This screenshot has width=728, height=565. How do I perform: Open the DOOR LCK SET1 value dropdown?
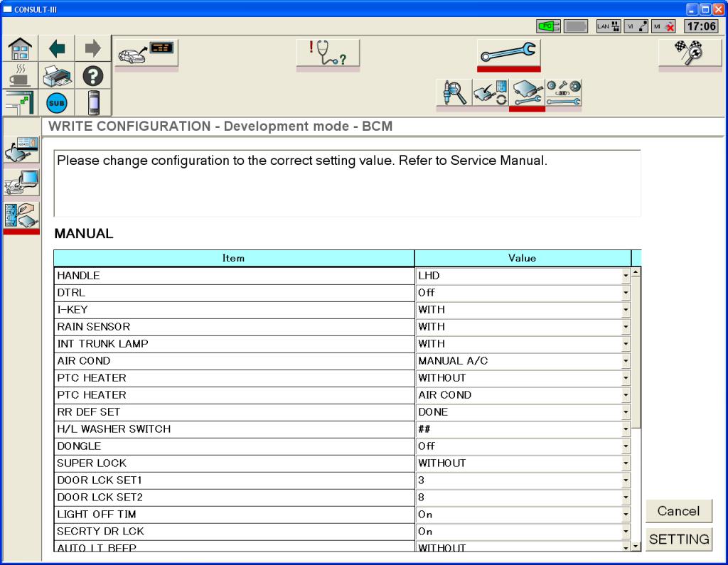[x=626, y=480]
